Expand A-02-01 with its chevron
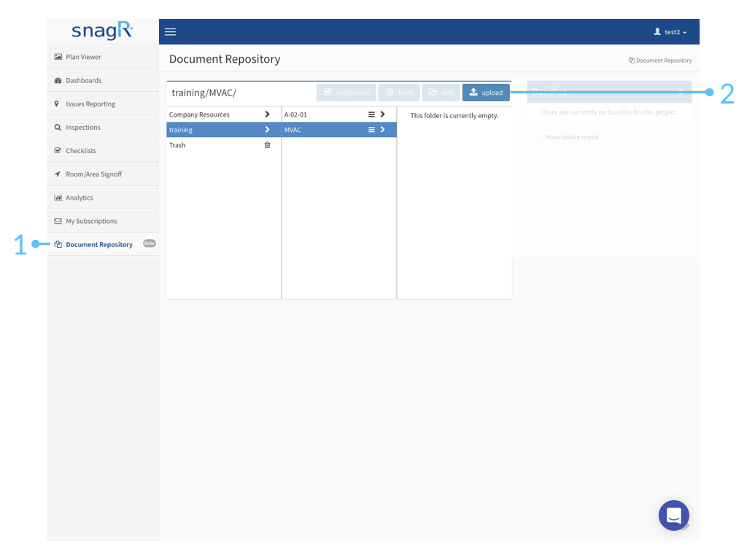 [382, 114]
